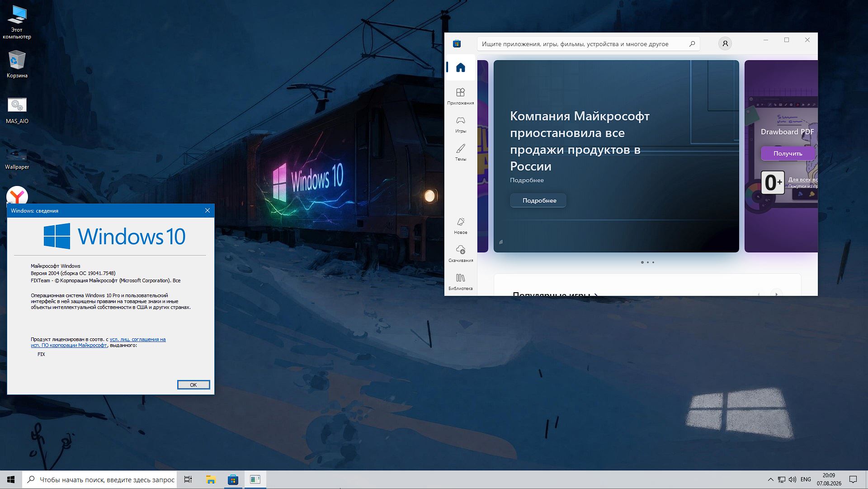Screen dimensions: 868x489
Task: Show hidden system tray icons
Action: coord(770,480)
